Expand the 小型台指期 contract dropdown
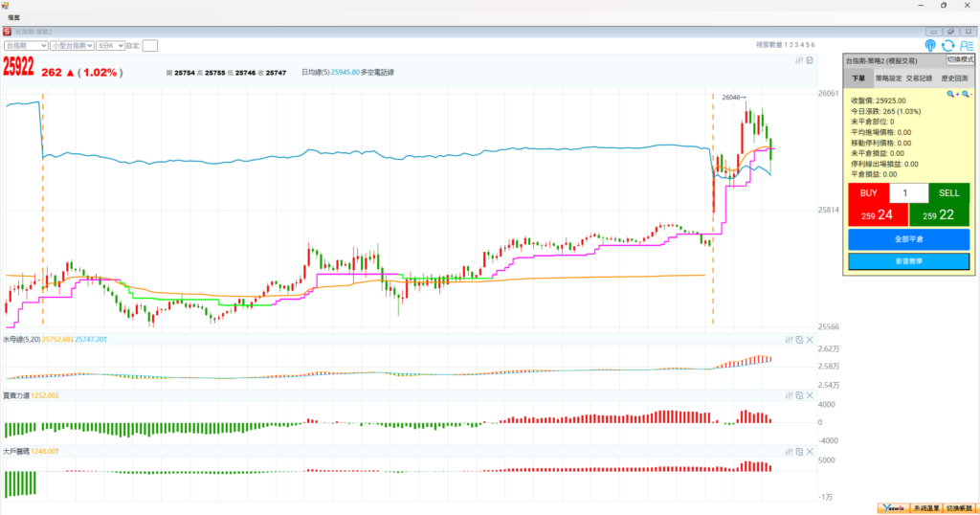The width and height of the screenshot is (980, 515). tap(72, 45)
